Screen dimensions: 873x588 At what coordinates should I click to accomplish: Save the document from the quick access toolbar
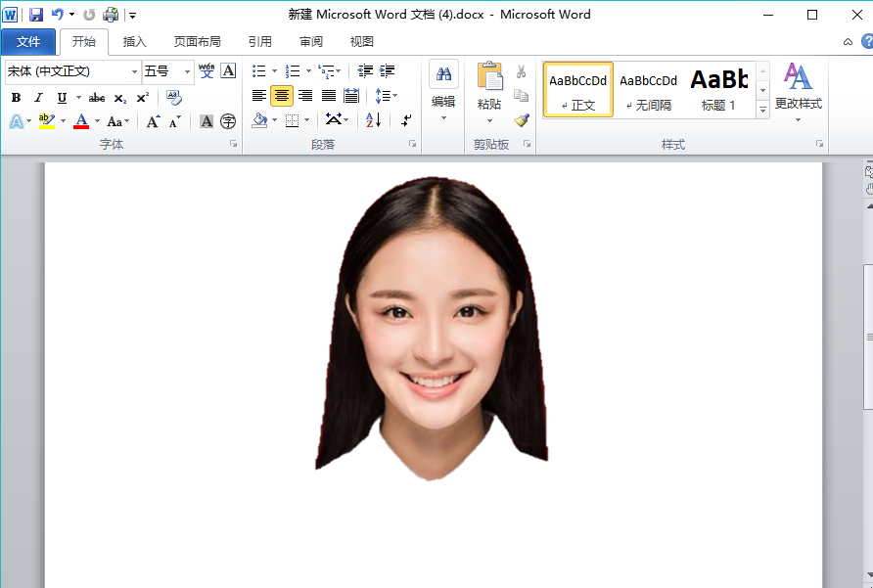point(36,15)
